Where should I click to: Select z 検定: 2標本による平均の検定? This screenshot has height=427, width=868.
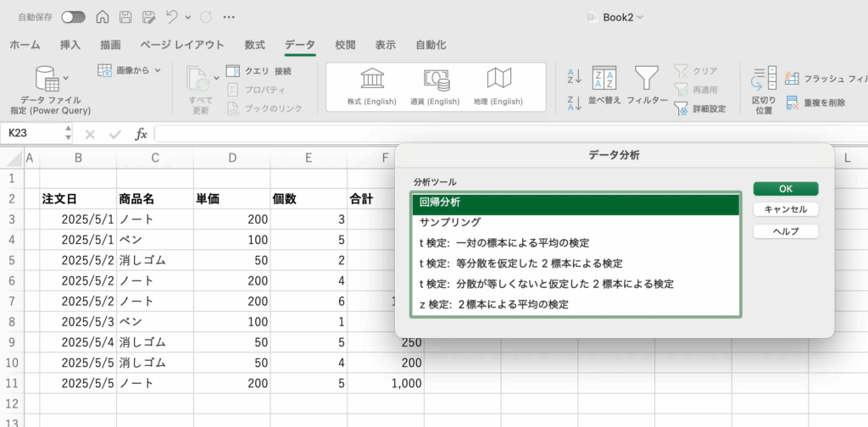click(576, 304)
